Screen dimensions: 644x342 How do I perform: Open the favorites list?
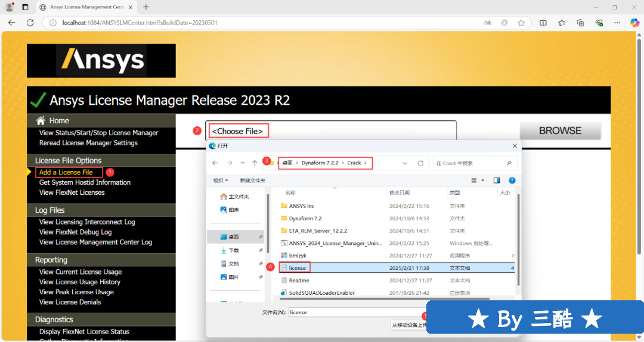coord(562,23)
